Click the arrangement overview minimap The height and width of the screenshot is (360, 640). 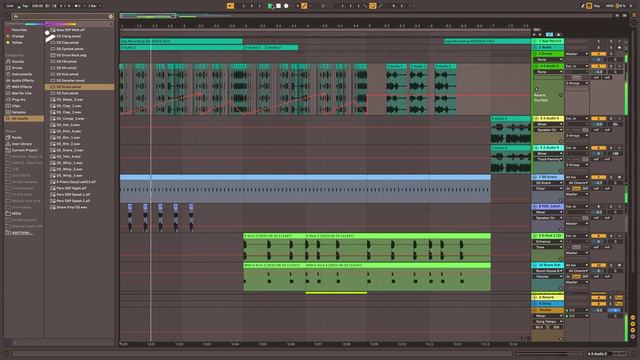pos(366,16)
